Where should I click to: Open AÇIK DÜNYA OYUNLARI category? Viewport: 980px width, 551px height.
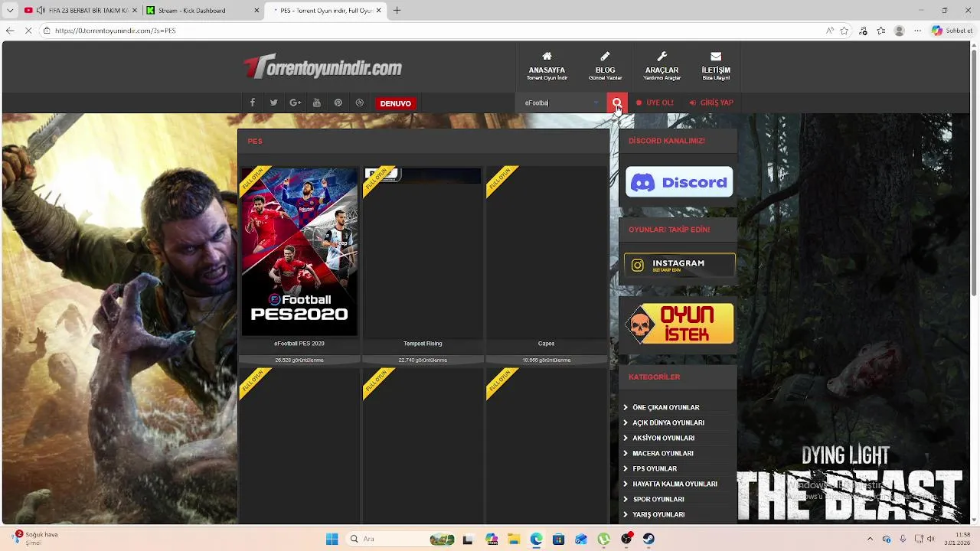tap(668, 423)
